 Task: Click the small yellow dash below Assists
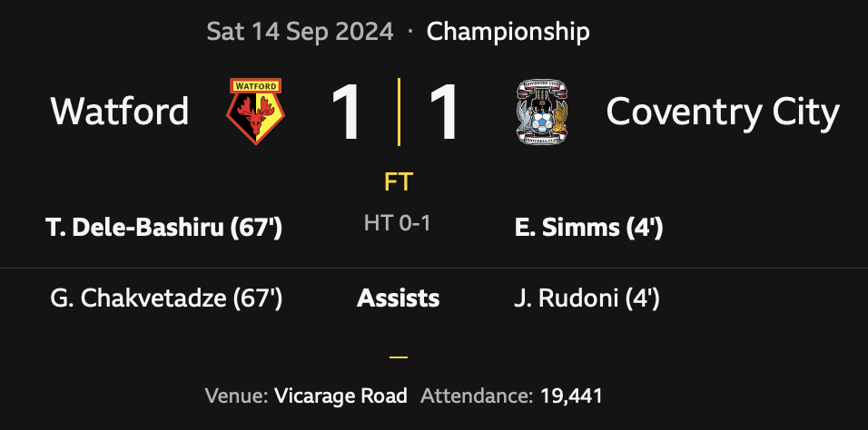pyautogui.click(x=398, y=357)
